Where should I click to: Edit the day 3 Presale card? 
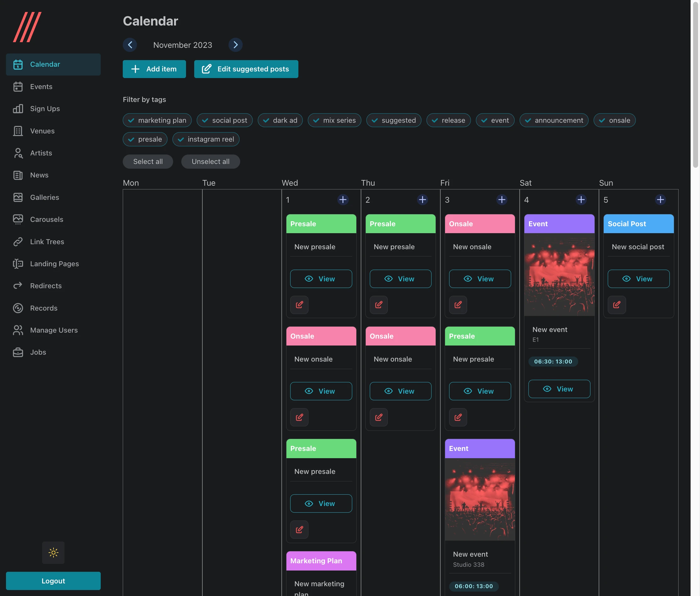tap(458, 417)
